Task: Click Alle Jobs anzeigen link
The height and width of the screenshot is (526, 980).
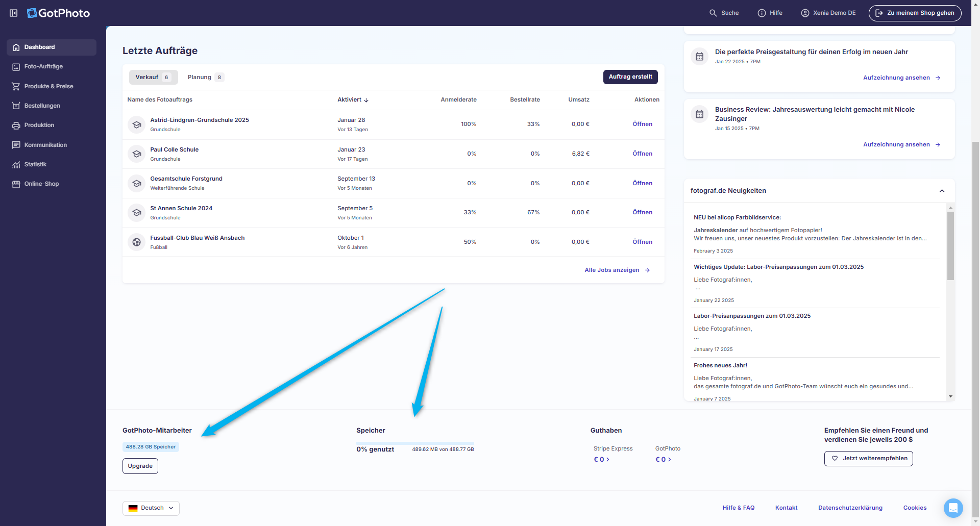Action: pyautogui.click(x=617, y=270)
